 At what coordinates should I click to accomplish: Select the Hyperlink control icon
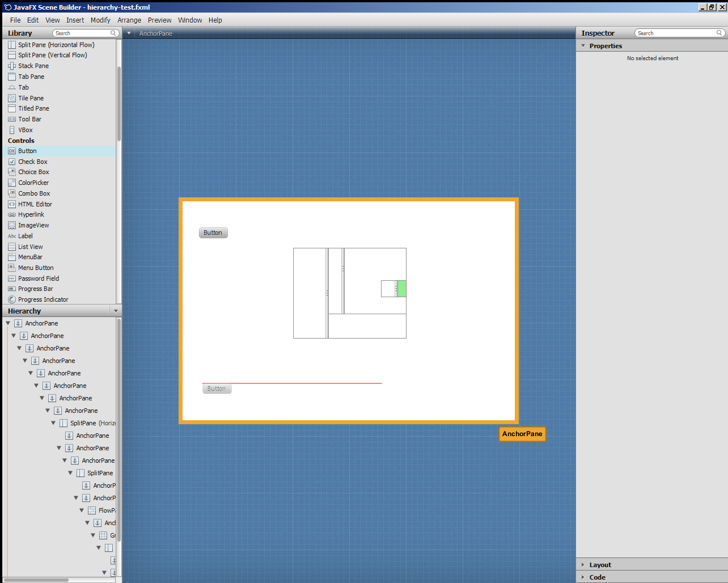(x=12, y=215)
